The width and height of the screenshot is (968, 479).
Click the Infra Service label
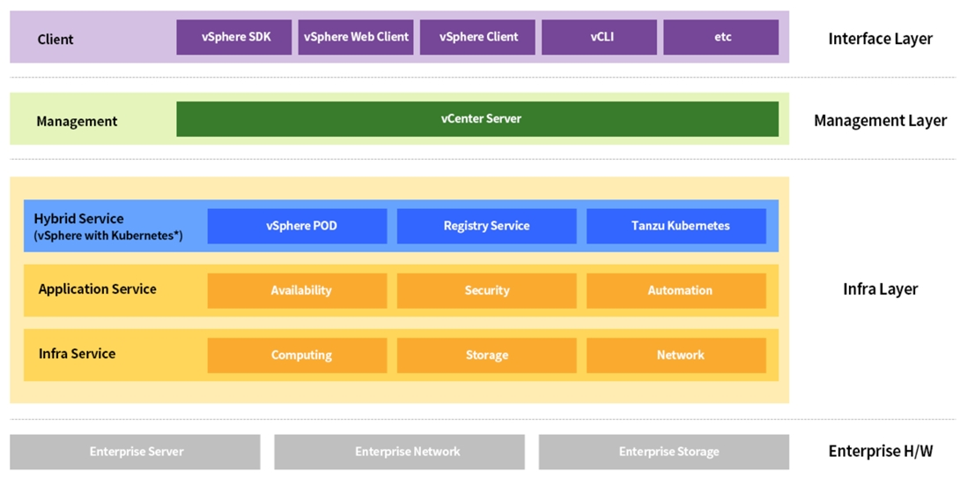coord(77,354)
